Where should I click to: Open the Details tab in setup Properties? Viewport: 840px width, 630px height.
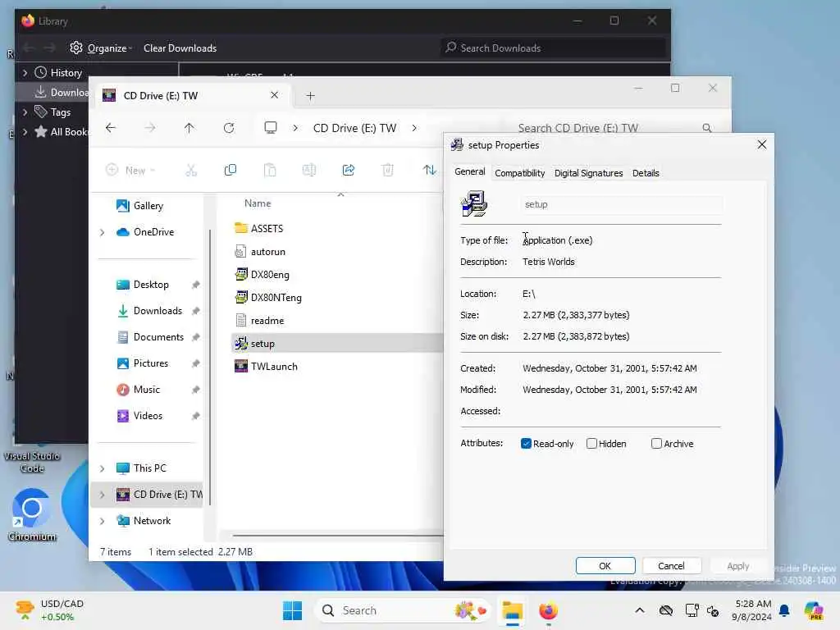click(x=646, y=173)
